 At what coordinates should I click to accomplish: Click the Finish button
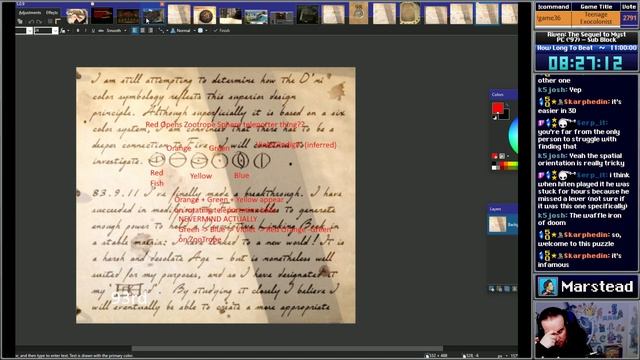click(222, 31)
